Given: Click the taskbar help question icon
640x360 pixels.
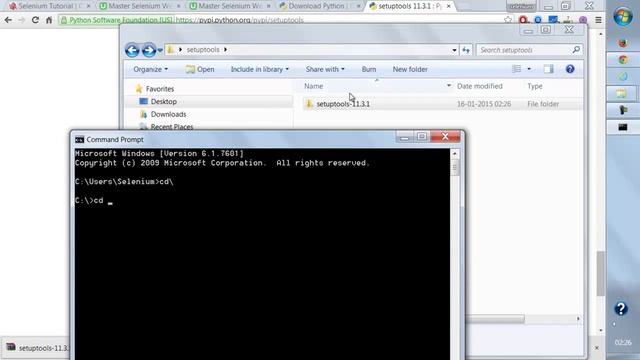Looking at the screenshot, I should click(621, 309).
